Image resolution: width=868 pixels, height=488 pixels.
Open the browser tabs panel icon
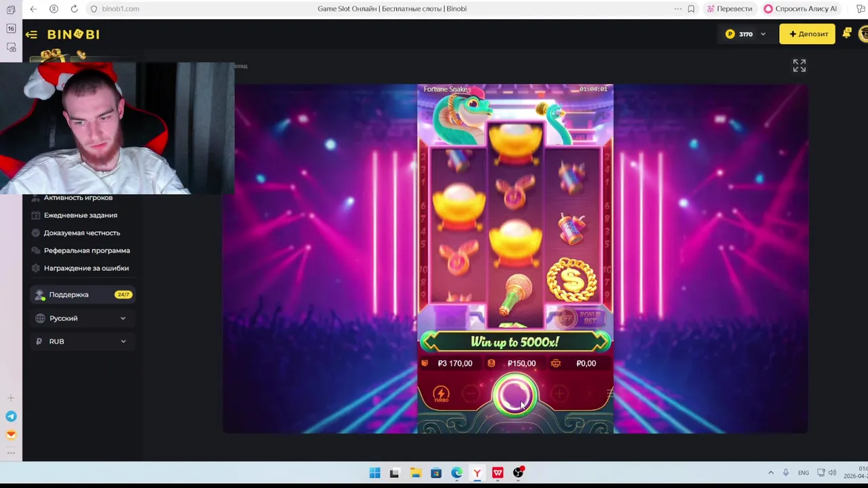click(x=11, y=10)
